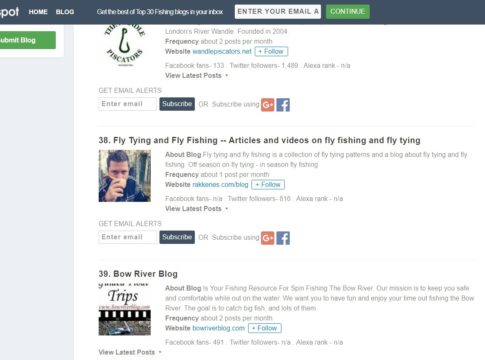Go to HOME in the top navigation

point(38,12)
